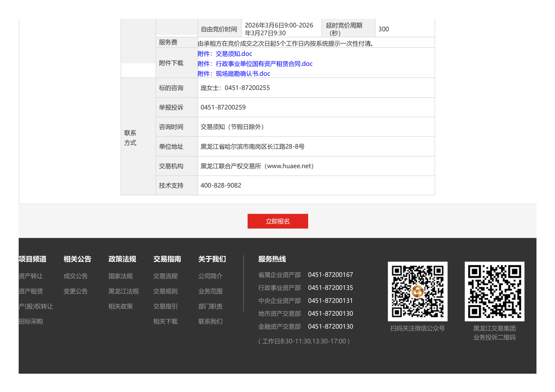This screenshot has height=392, width=555.
Task: Open the 资产转让 footer link
Action: pyautogui.click(x=31, y=276)
